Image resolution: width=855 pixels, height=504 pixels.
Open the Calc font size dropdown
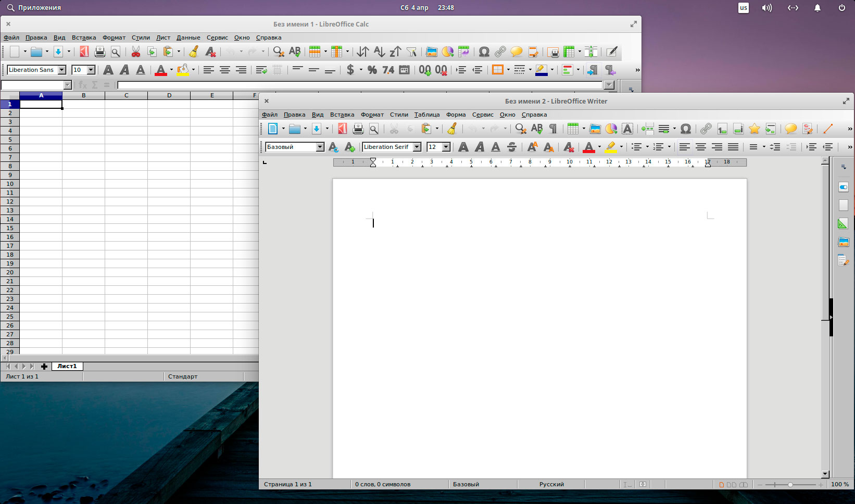[x=91, y=70]
